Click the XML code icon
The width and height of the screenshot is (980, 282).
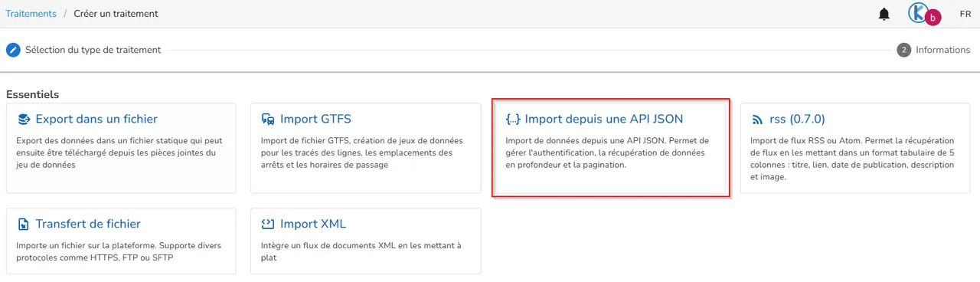[268, 225]
